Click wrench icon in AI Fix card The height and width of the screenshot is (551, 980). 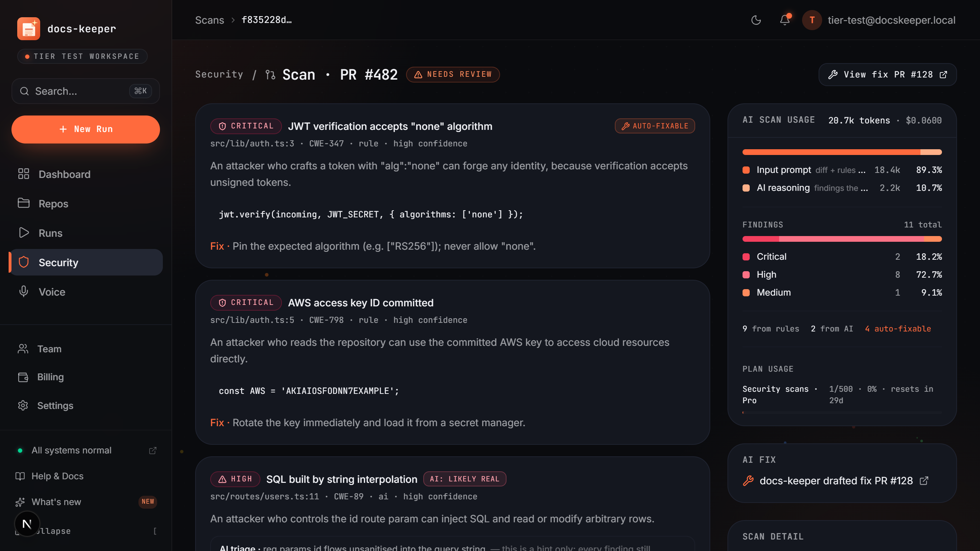(748, 481)
